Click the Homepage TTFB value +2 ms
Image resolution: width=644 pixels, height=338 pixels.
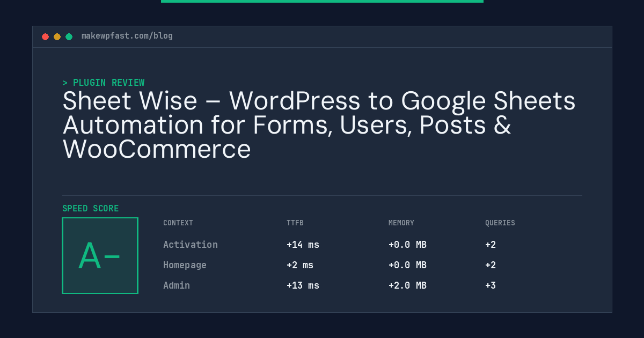[x=300, y=265]
